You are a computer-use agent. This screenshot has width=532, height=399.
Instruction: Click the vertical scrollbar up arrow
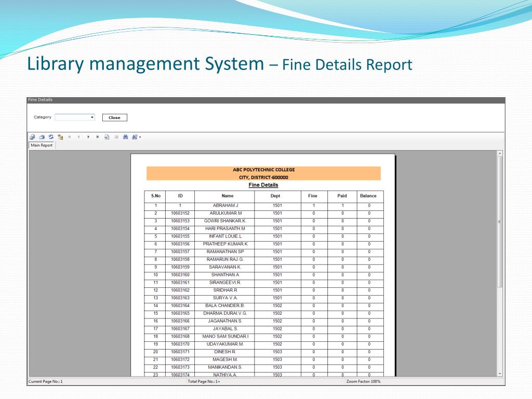(499, 154)
